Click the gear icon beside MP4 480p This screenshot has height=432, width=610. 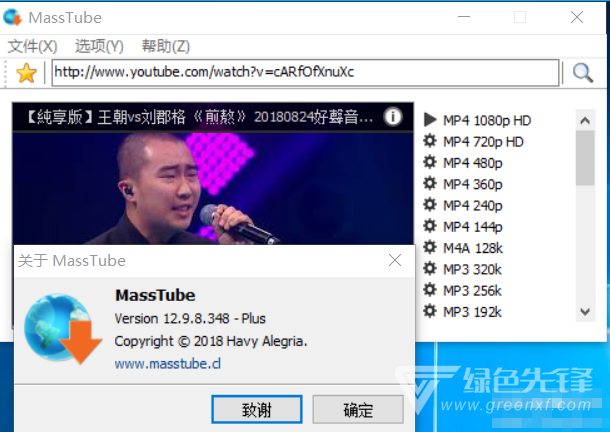click(430, 162)
